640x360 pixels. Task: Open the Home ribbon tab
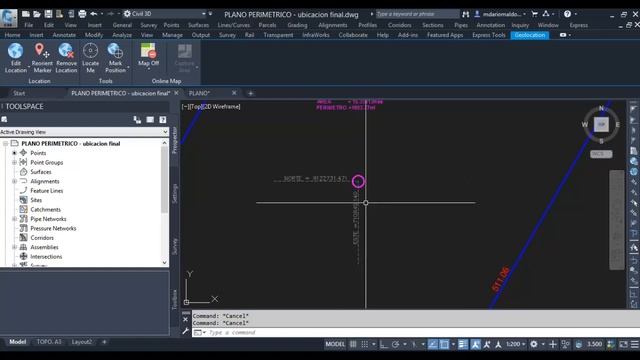pyautogui.click(x=12, y=35)
